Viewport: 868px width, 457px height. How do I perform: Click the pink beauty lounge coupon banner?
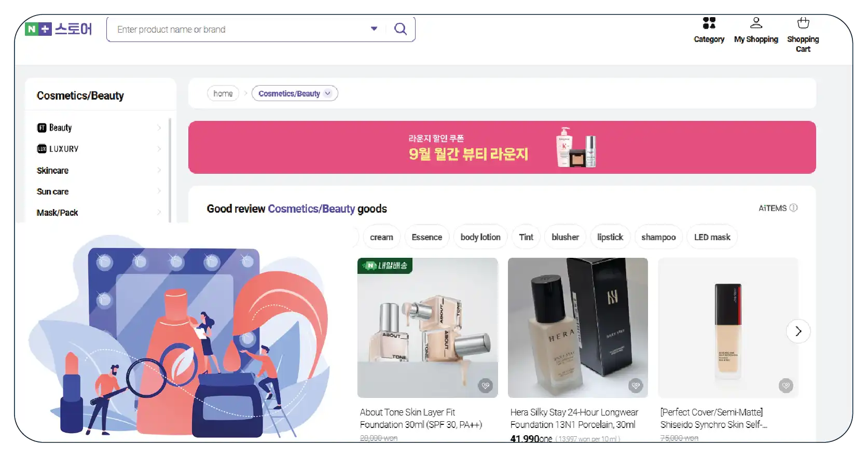pyautogui.click(x=502, y=147)
